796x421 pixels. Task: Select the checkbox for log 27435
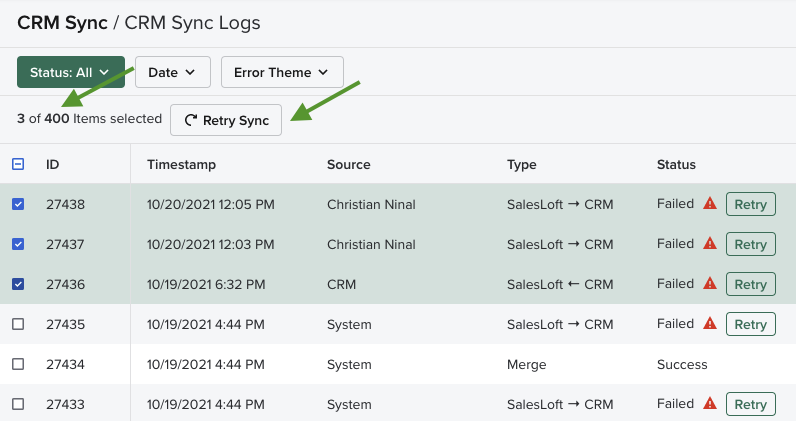pos(18,324)
